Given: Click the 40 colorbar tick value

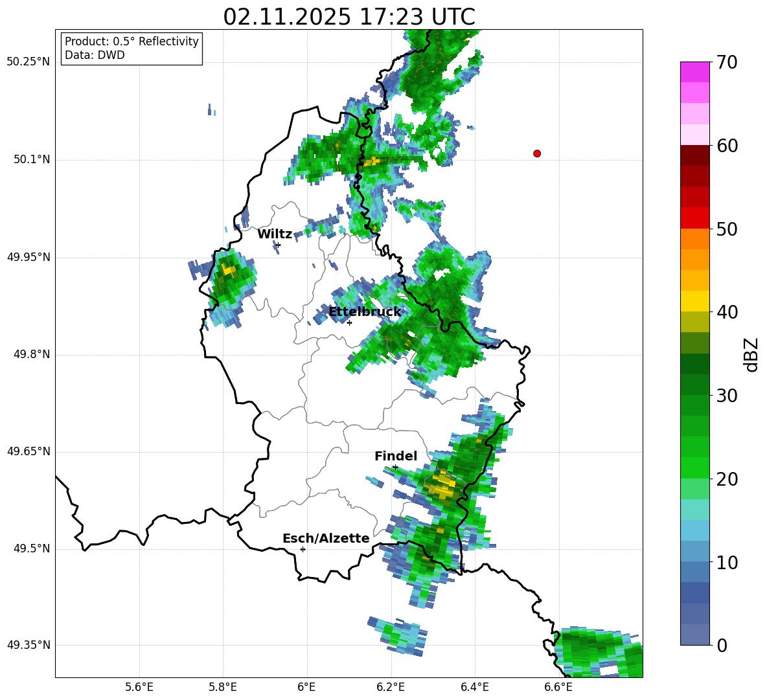Looking at the screenshot, I should (727, 312).
